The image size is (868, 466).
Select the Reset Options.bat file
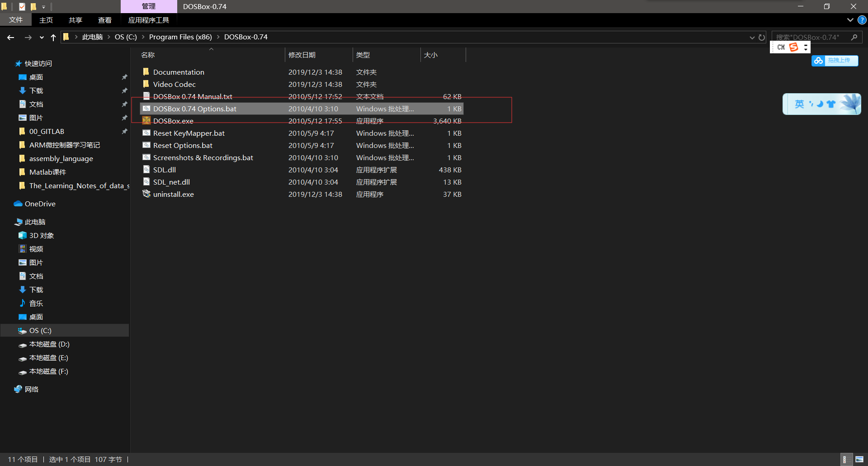302,145
